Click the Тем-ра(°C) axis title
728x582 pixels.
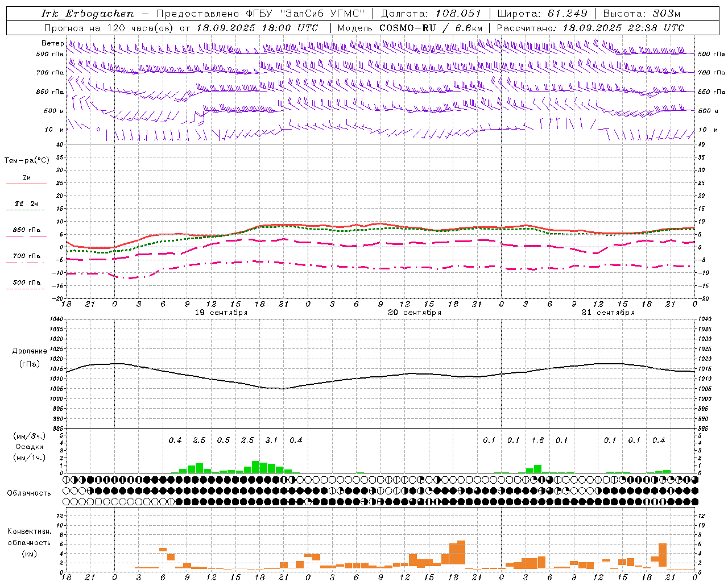(x=27, y=161)
